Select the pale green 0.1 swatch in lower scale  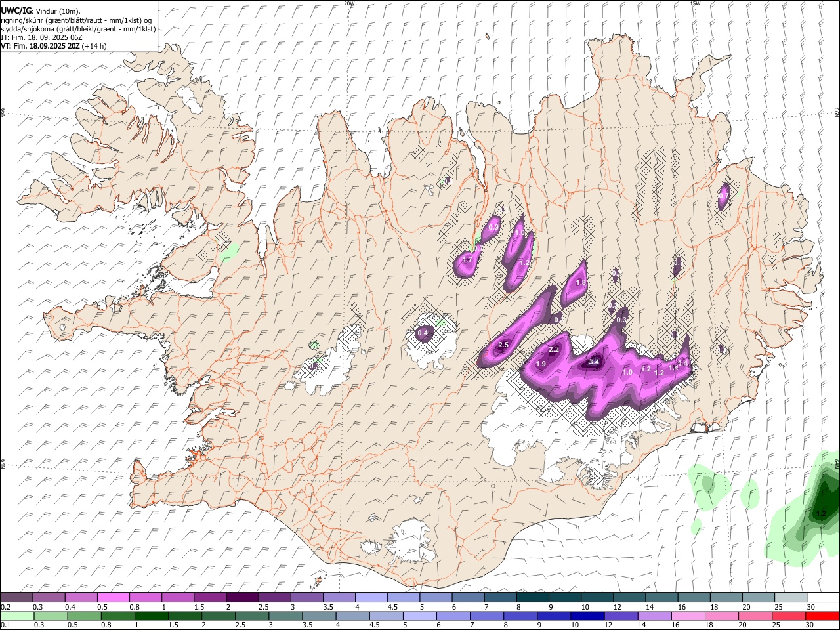(x=17, y=616)
